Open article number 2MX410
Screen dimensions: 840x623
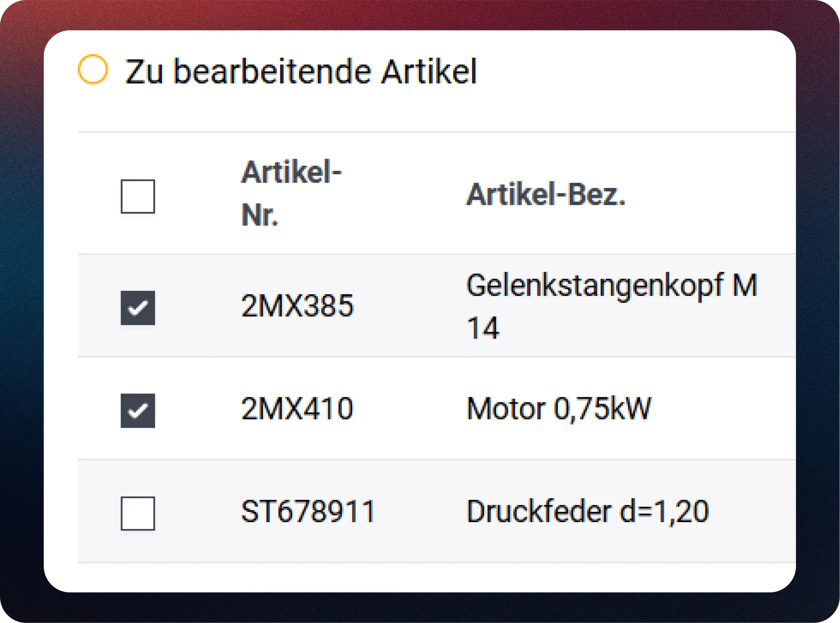click(297, 409)
